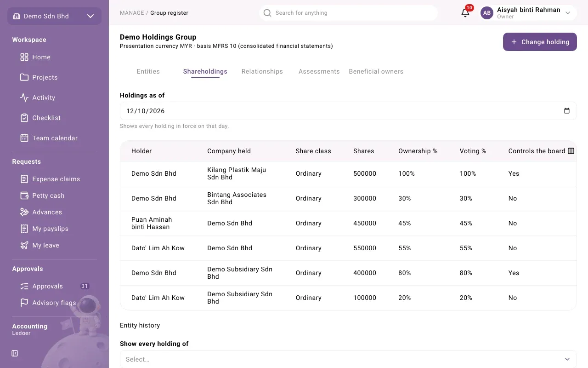This screenshot has height=368, width=588.
Task: Open notifications bell with 10 badge
Action: (x=466, y=12)
